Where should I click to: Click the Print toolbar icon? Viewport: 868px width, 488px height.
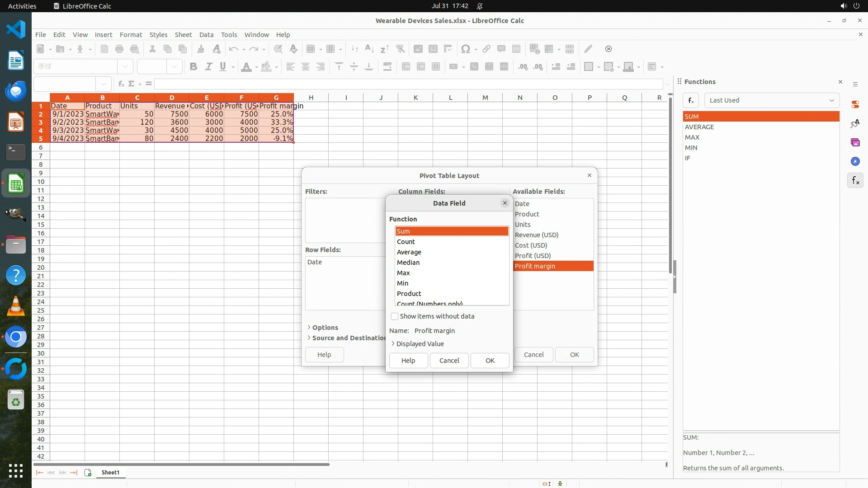click(119, 49)
